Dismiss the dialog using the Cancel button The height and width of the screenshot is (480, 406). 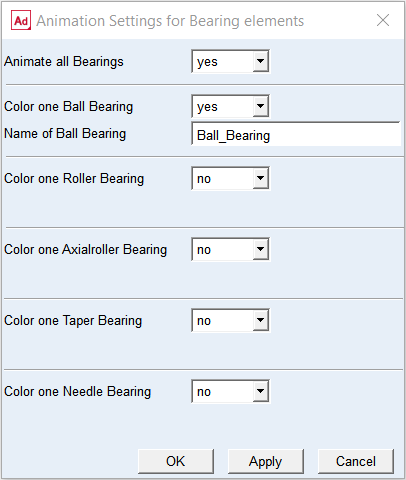[356, 461]
